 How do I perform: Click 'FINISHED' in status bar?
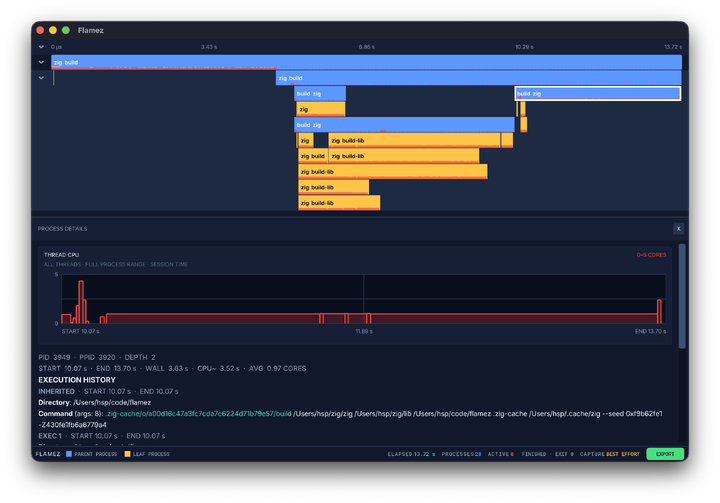coord(534,454)
